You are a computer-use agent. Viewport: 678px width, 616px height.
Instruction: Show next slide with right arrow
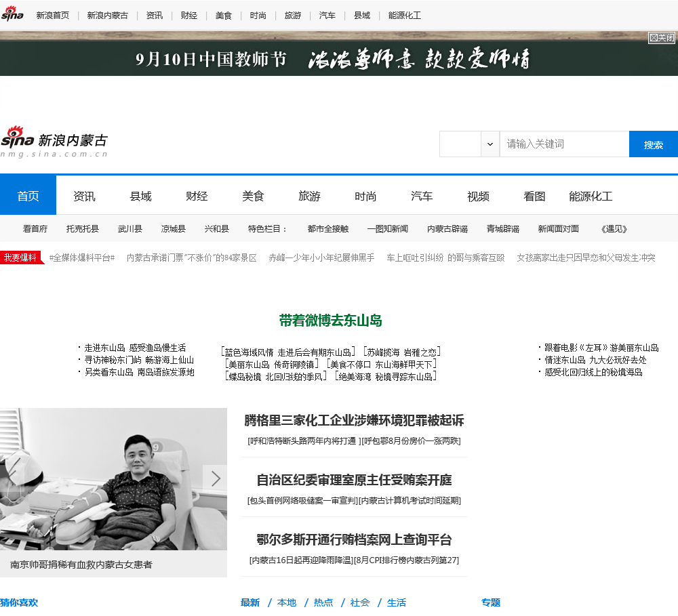pyautogui.click(x=216, y=478)
